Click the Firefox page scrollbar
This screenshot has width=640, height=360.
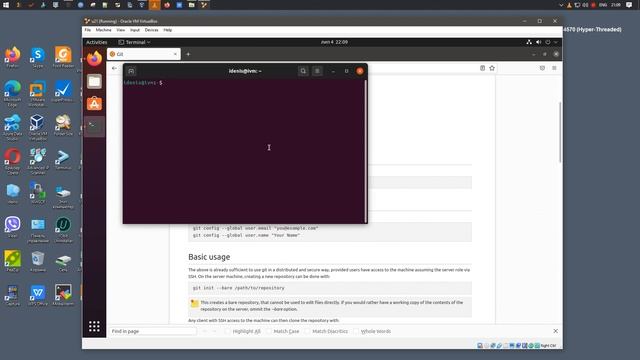560,132
